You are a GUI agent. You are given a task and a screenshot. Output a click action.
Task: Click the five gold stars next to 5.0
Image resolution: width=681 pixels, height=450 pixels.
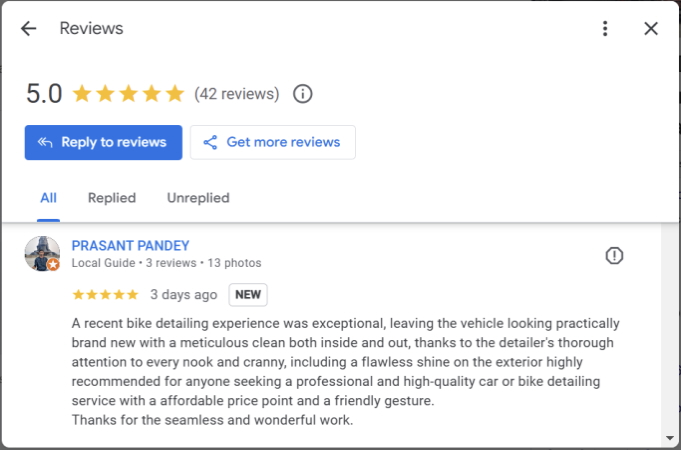tap(128, 94)
